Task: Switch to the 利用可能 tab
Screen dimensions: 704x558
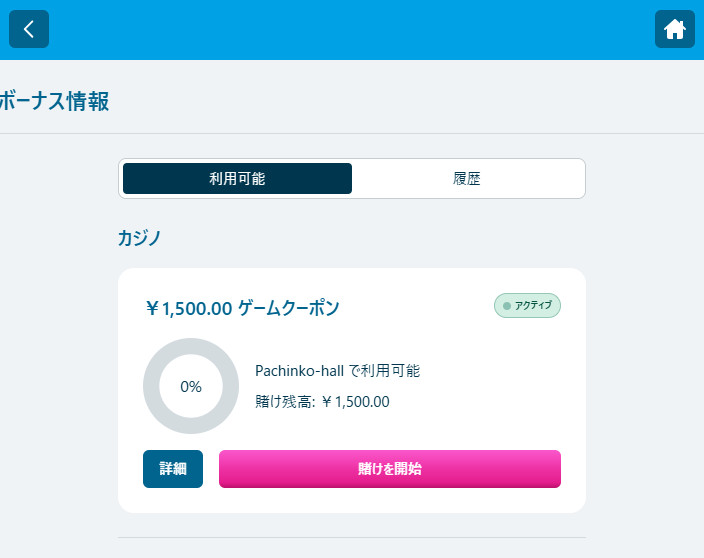Action: coord(237,179)
